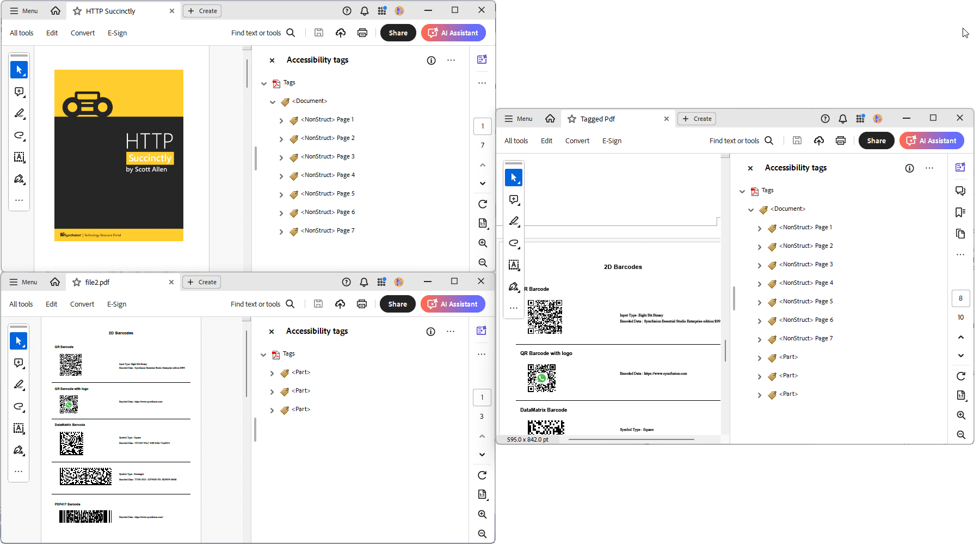Zoom in on HTTP Succinctly document
980x544 pixels.
point(483,243)
